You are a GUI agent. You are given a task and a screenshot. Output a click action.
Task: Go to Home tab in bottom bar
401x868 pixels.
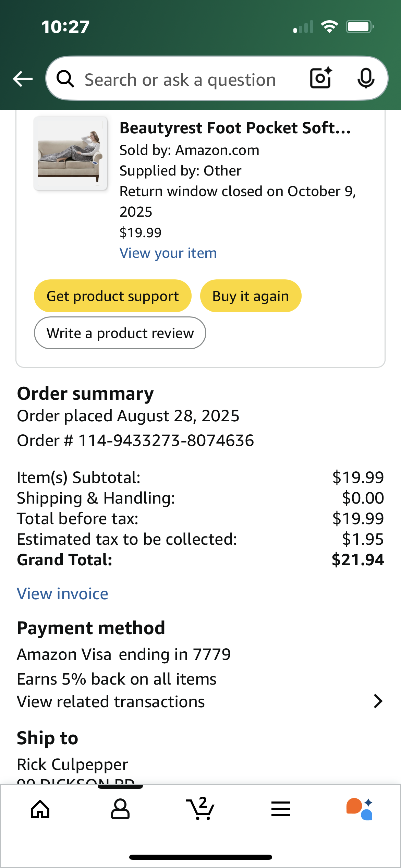click(x=40, y=809)
